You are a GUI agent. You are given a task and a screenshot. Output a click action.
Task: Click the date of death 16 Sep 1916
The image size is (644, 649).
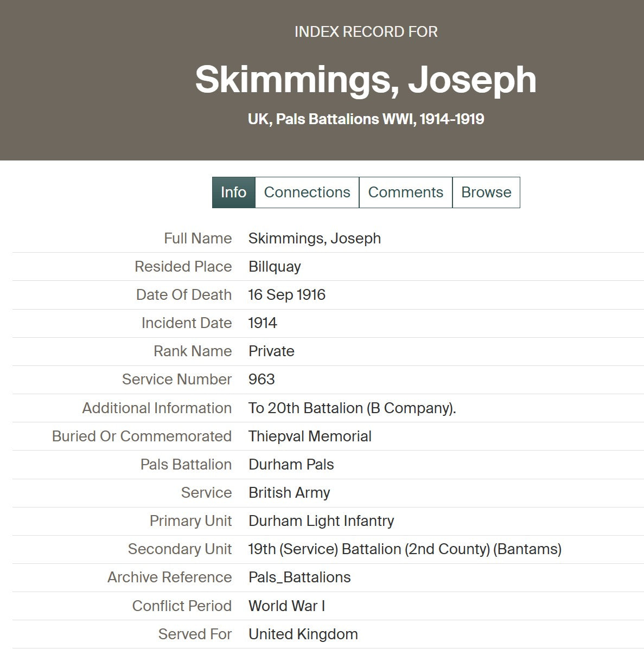pos(287,295)
